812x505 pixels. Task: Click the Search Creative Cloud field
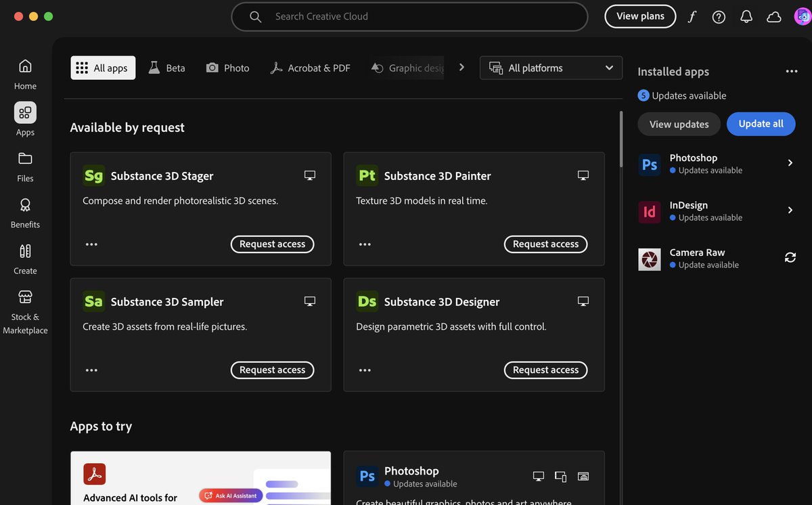tap(409, 16)
